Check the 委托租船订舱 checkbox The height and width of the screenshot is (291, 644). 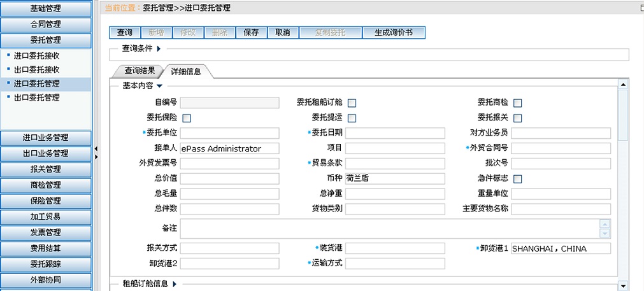(x=352, y=103)
